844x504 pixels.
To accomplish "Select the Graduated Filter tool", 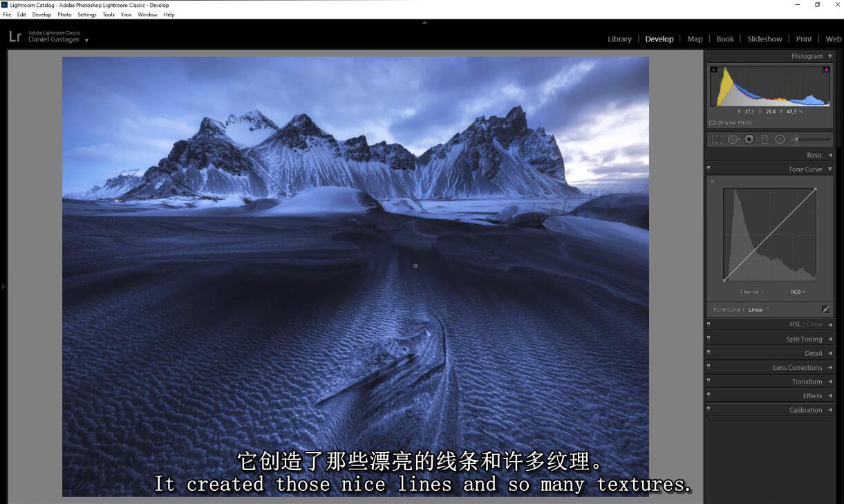I will click(x=765, y=139).
